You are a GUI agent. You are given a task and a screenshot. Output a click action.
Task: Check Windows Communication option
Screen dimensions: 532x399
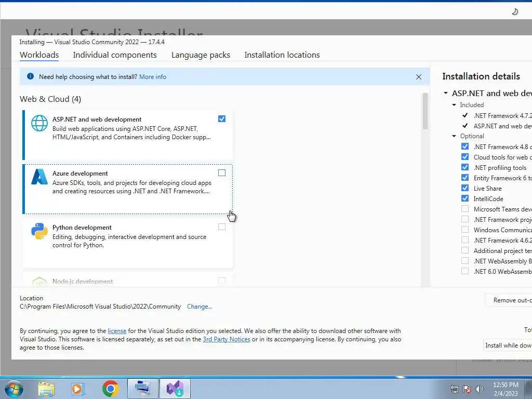tap(465, 229)
